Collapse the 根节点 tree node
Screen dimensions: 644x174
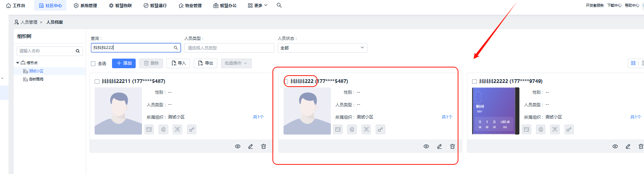click(18, 63)
